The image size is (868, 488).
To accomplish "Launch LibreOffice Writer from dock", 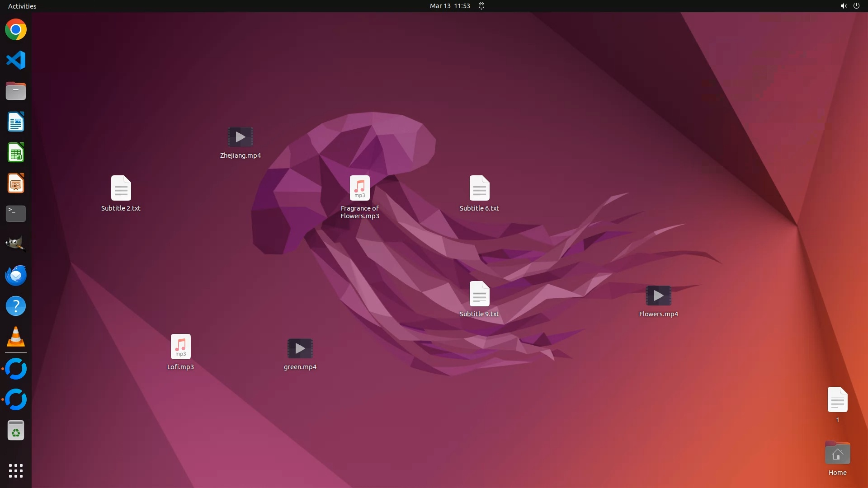I will pyautogui.click(x=16, y=122).
